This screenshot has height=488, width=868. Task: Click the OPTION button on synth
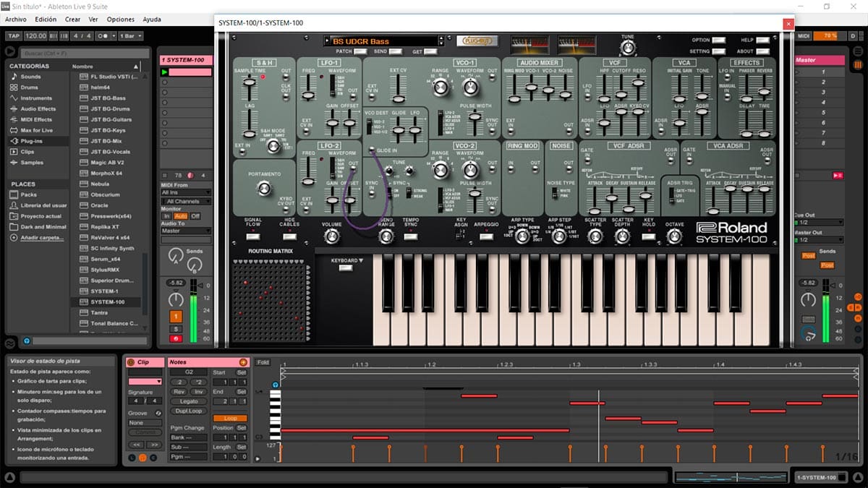point(718,40)
